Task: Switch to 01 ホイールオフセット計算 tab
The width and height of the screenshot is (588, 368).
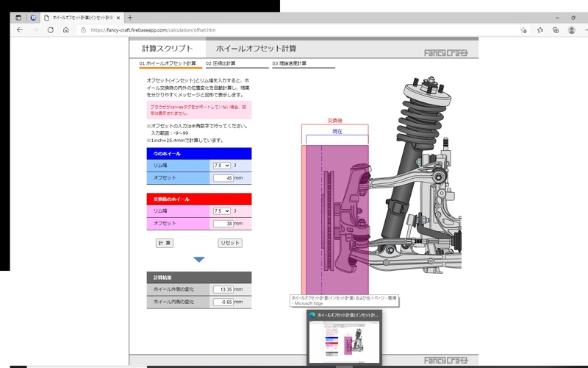Action: point(168,63)
